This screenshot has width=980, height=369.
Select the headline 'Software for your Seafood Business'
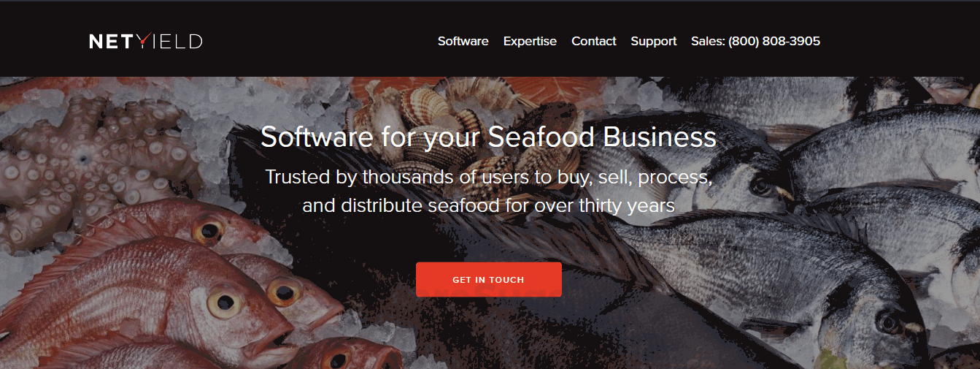tap(488, 138)
